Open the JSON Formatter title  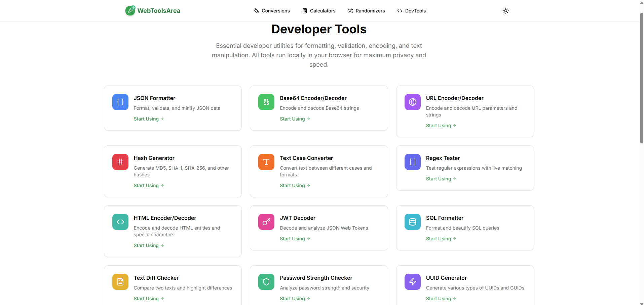154,98
